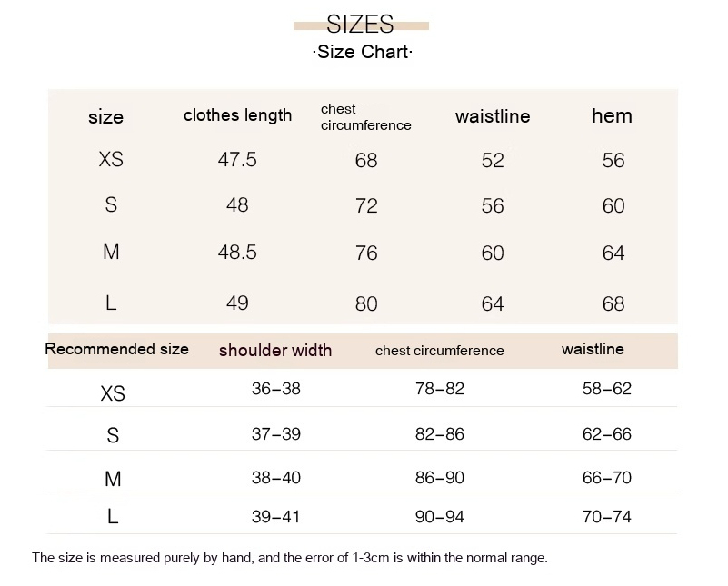Click the 47.5 clothes length value
This screenshot has height=586, width=728.
point(237,160)
